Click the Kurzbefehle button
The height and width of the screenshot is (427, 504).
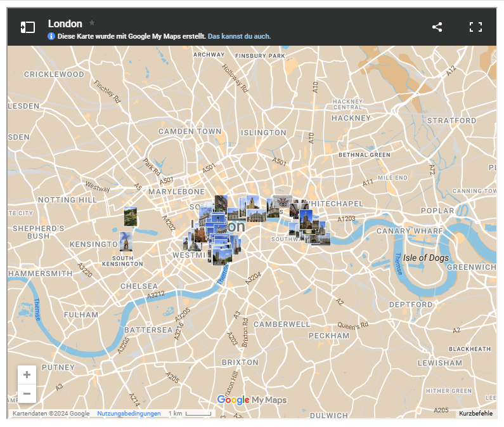(x=475, y=414)
